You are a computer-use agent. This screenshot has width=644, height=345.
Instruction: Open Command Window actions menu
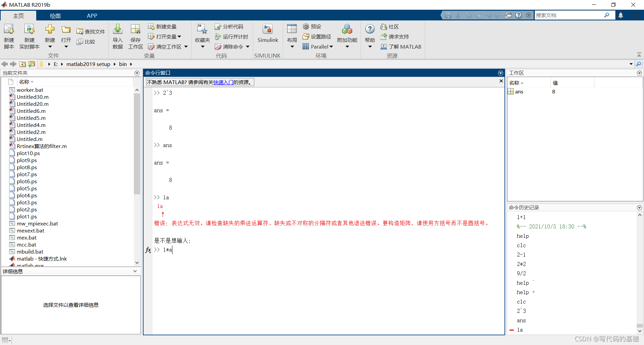tap(500, 73)
